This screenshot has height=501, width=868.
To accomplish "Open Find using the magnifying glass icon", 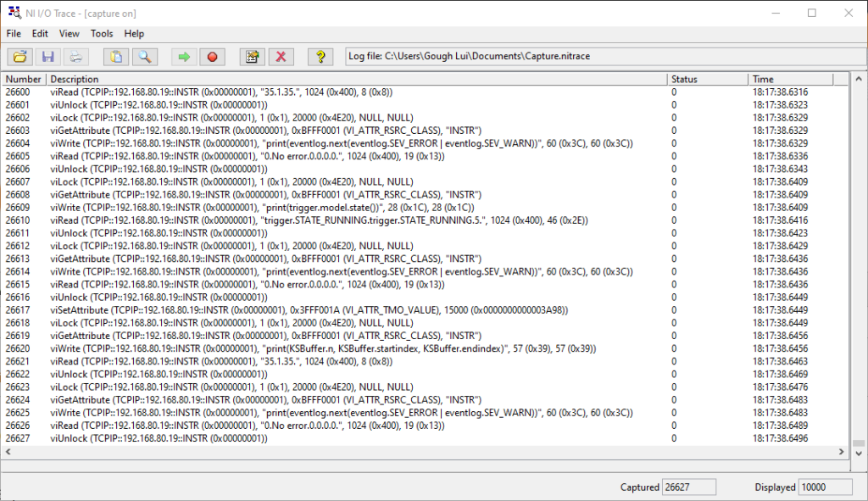I will coord(144,57).
